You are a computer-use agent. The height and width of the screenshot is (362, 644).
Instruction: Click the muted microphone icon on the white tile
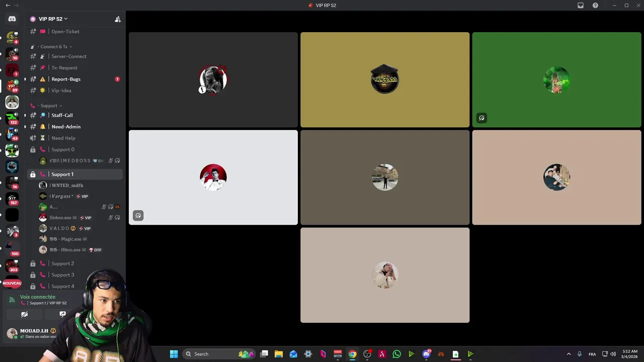[138, 216]
